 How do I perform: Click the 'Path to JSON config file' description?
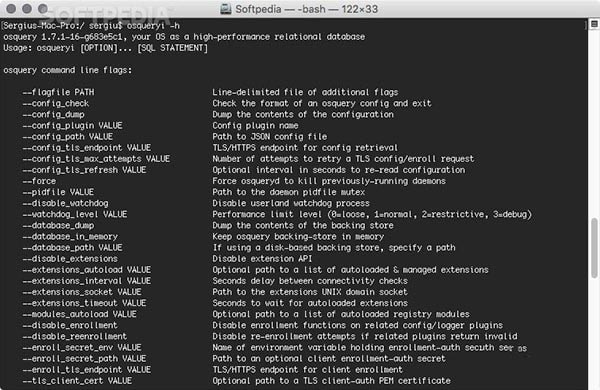(x=270, y=137)
